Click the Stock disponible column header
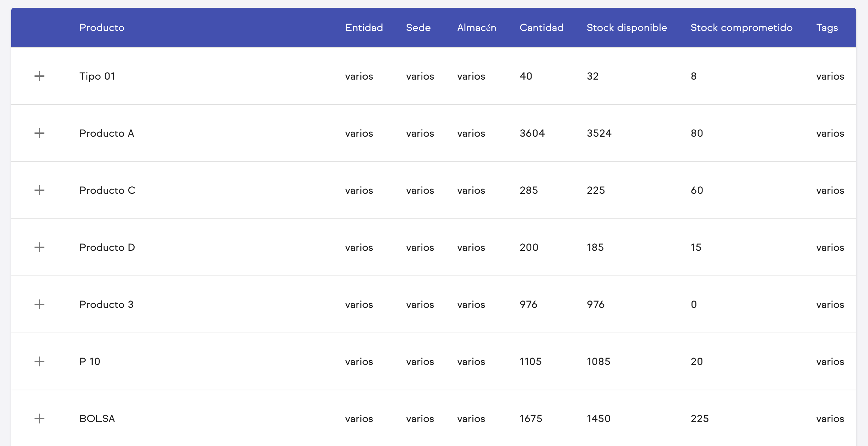The width and height of the screenshot is (868, 446). point(626,27)
